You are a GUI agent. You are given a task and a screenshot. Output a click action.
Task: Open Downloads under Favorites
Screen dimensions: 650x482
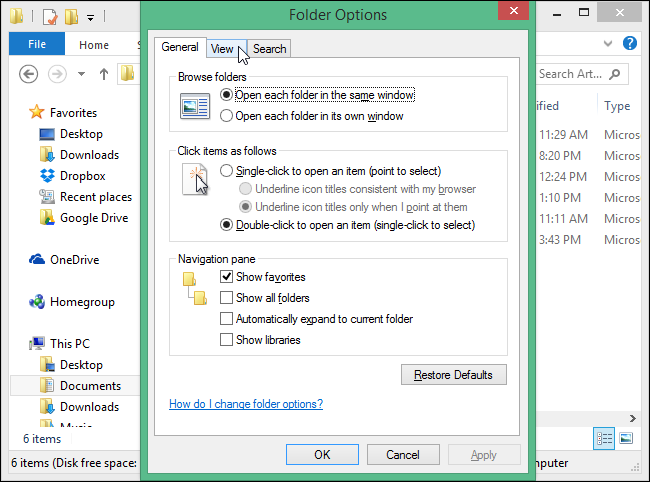tap(90, 155)
